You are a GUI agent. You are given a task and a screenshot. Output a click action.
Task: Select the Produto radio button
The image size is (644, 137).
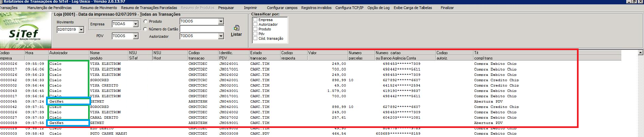[145, 21]
